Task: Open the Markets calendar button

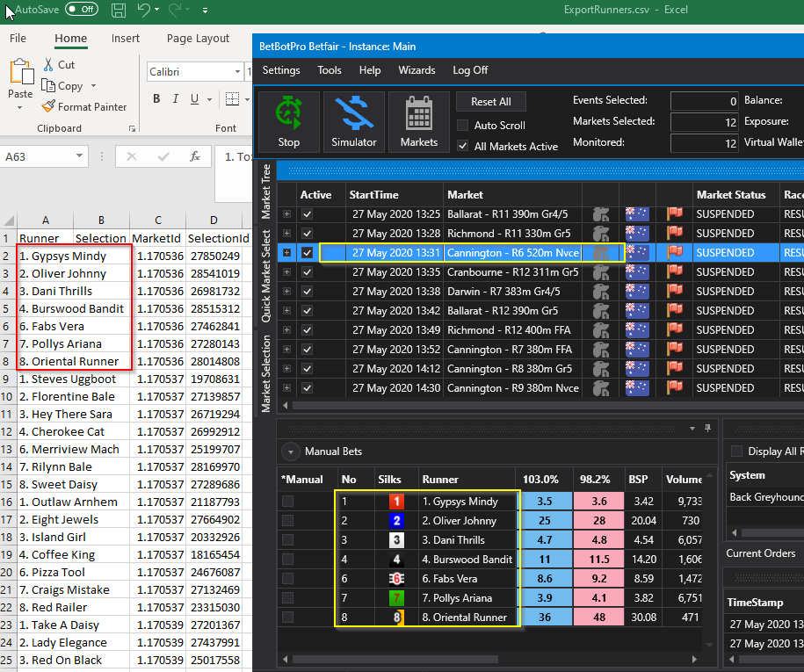Action: pos(419,122)
